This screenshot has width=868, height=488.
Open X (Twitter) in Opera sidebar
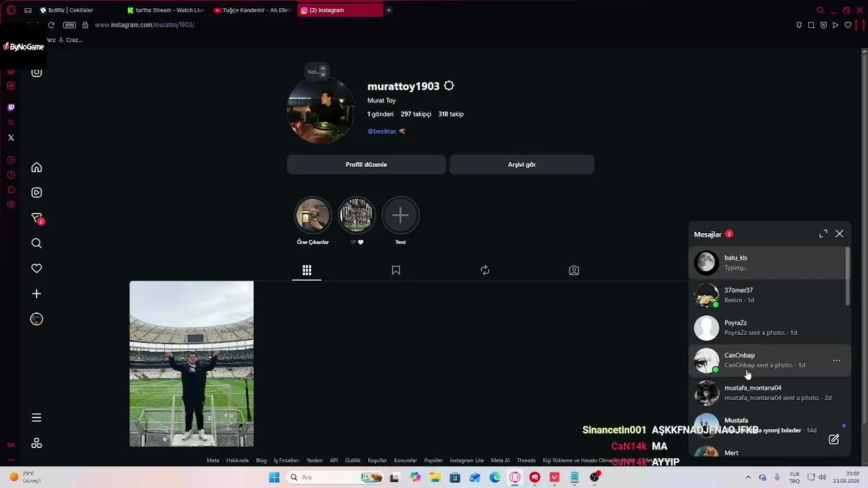(11, 138)
